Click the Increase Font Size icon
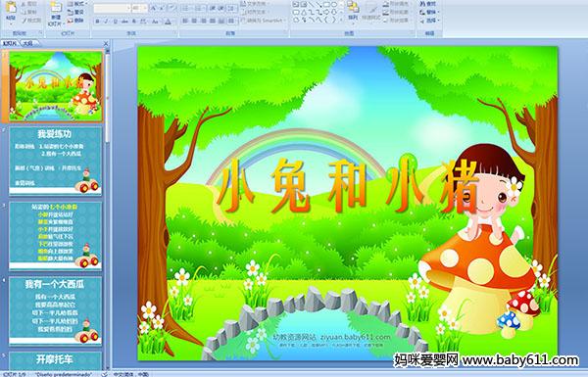588x377 pixels. 154,8
